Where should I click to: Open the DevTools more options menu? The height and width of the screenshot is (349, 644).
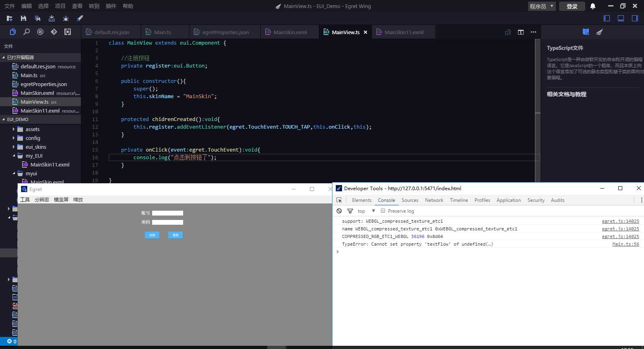click(641, 200)
